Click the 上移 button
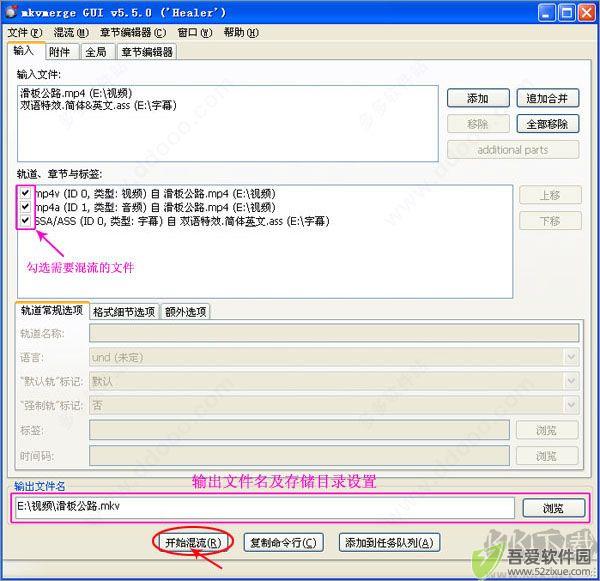Viewport: 600px width, 581px height. (x=550, y=195)
